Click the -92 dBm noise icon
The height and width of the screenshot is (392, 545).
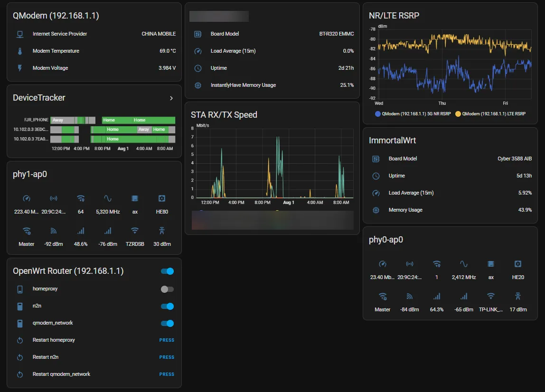[54, 231]
